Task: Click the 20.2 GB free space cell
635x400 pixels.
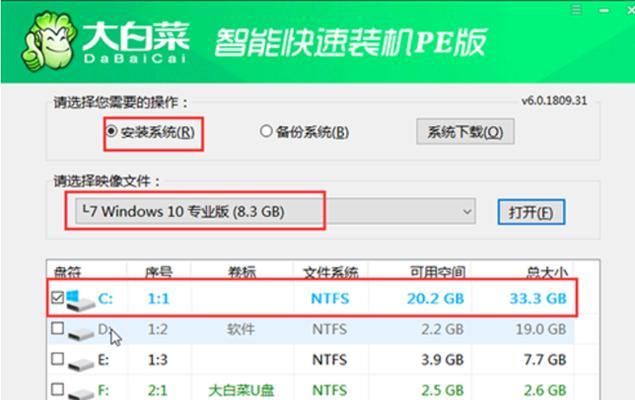Action: [x=435, y=298]
